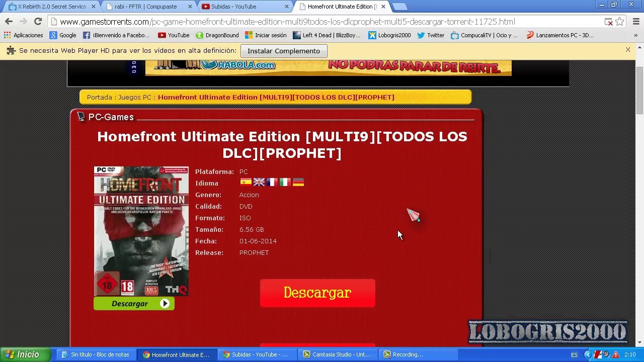The width and height of the screenshot is (644, 362).
Task: Click the French flag language icon
Action: pyautogui.click(x=272, y=182)
